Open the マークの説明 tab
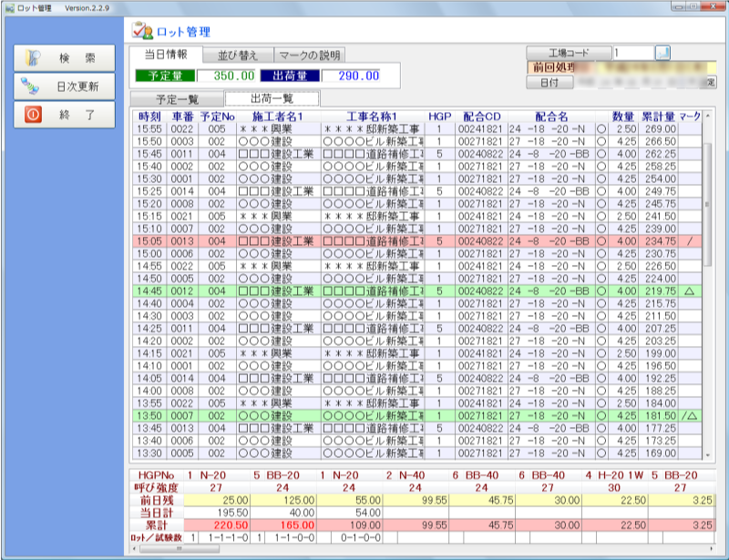This screenshot has width=729, height=560. [311, 55]
